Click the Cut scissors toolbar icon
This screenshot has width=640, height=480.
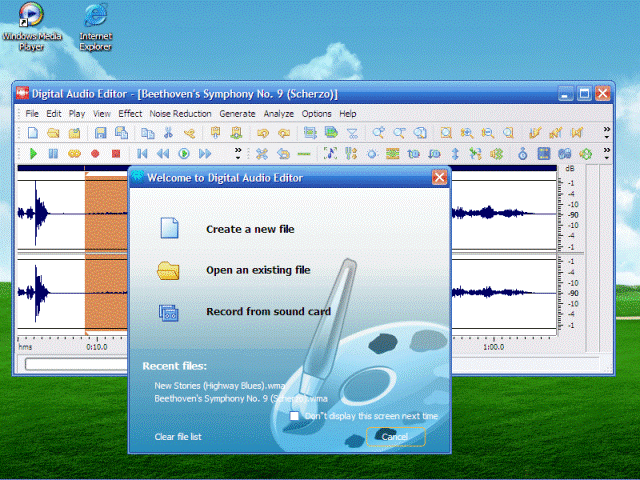tap(168, 133)
